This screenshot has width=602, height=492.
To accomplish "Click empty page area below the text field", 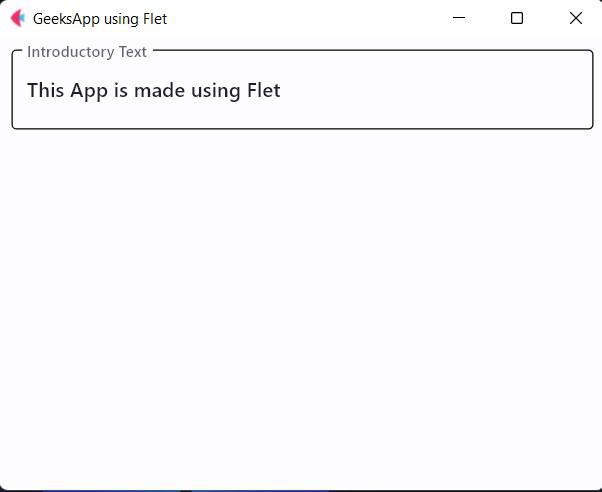I will (301, 307).
